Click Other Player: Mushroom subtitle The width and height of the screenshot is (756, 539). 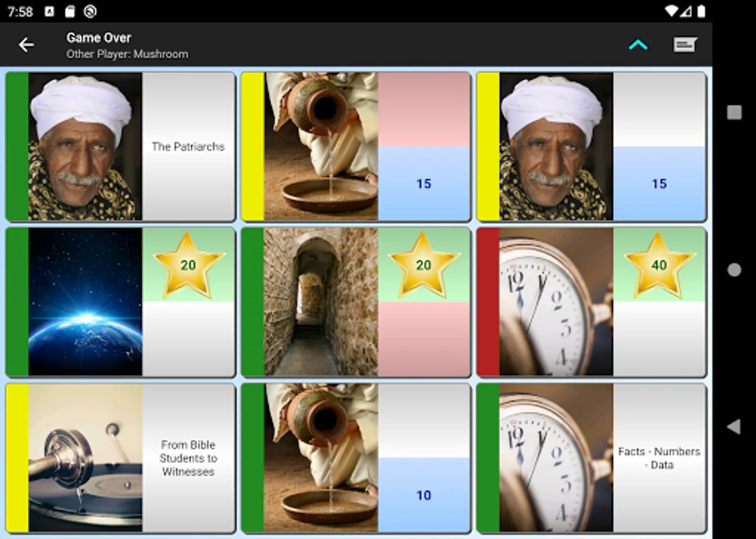(127, 54)
